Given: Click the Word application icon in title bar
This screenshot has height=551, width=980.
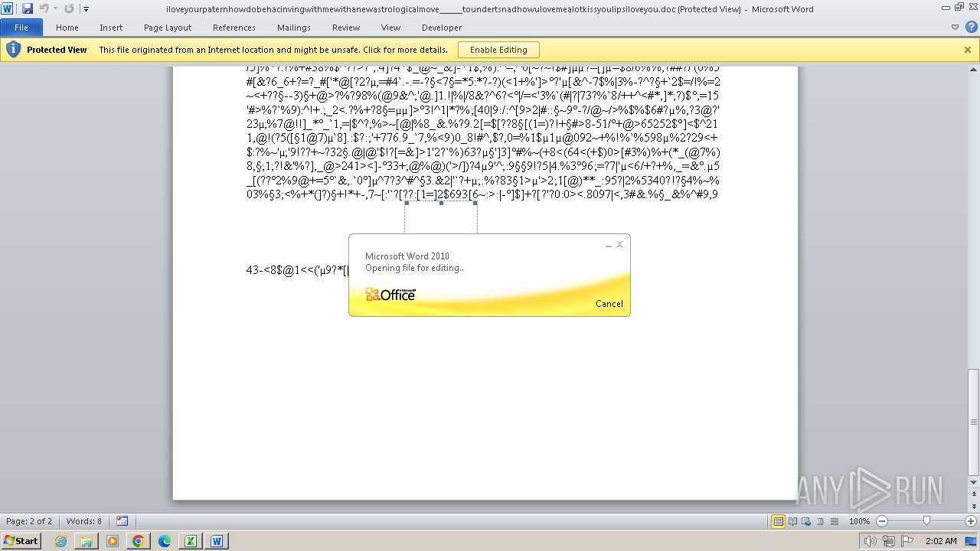Looking at the screenshot, I should [x=7, y=8].
